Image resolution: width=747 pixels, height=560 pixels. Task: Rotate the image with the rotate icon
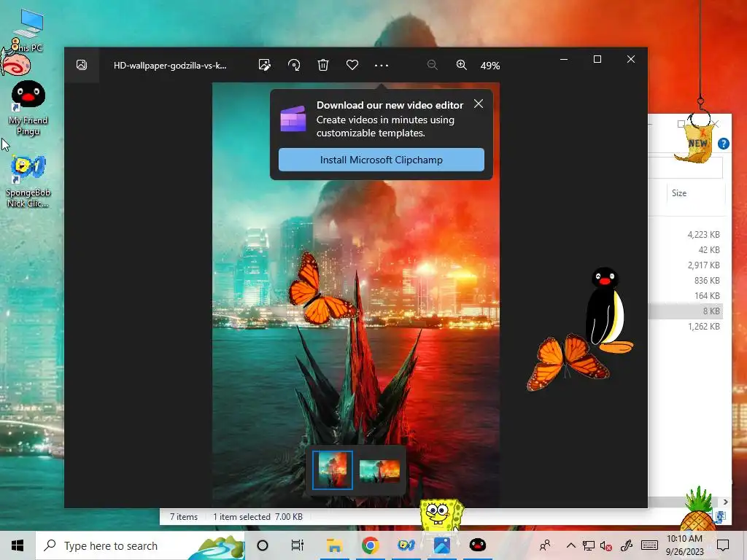tap(294, 65)
